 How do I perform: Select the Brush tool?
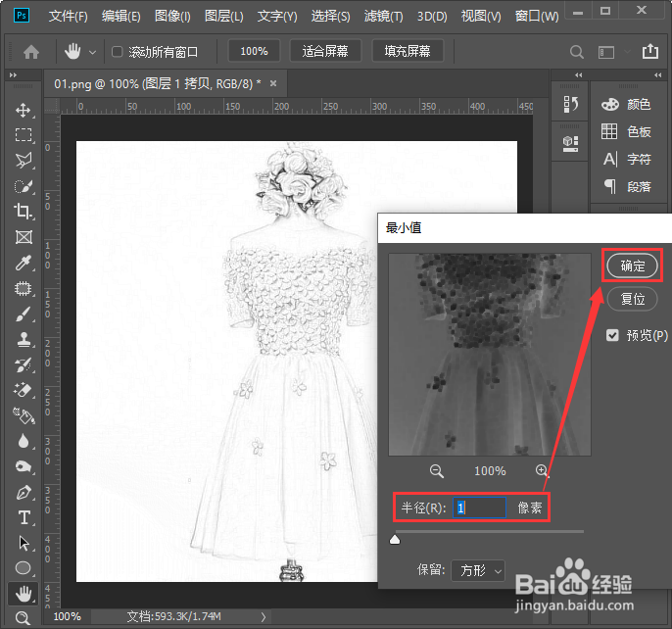[x=24, y=314]
